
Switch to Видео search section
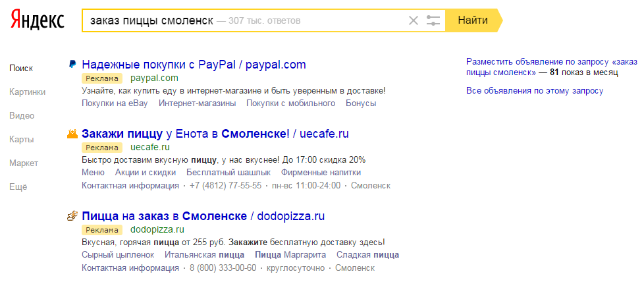(22, 116)
